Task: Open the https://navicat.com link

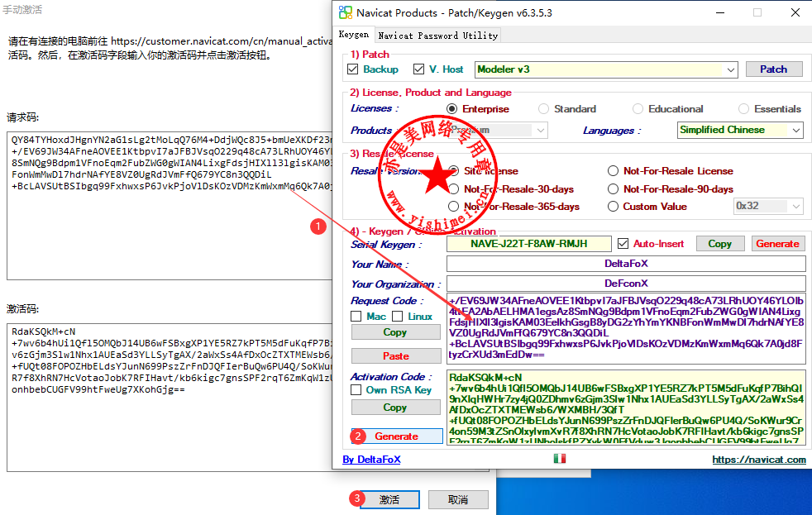Action: (x=758, y=459)
